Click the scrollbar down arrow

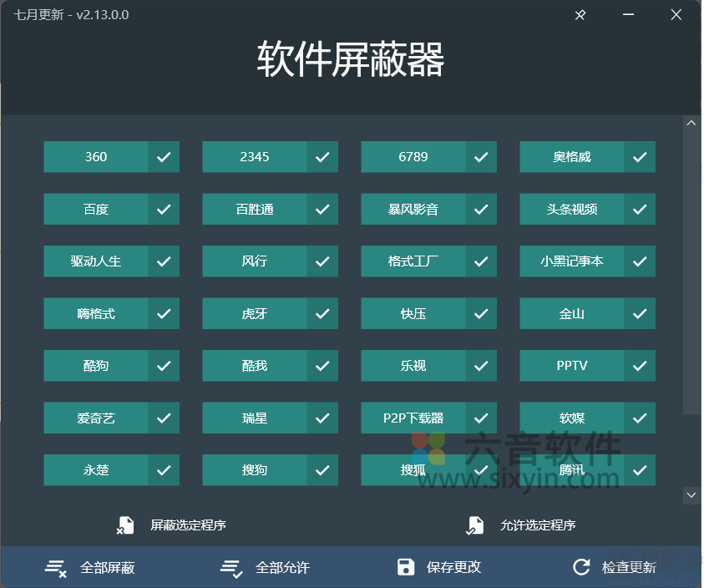tap(691, 494)
